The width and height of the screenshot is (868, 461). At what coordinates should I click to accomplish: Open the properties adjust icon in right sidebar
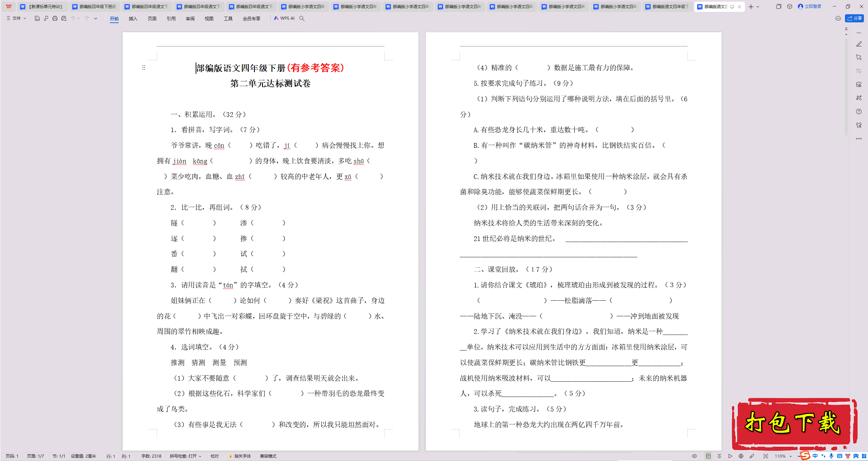click(x=859, y=71)
